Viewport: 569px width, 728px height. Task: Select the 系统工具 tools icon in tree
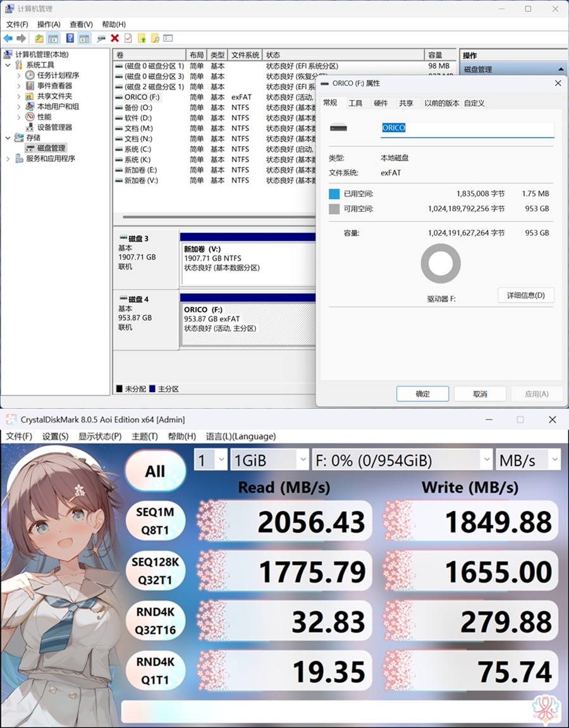[x=19, y=65]
